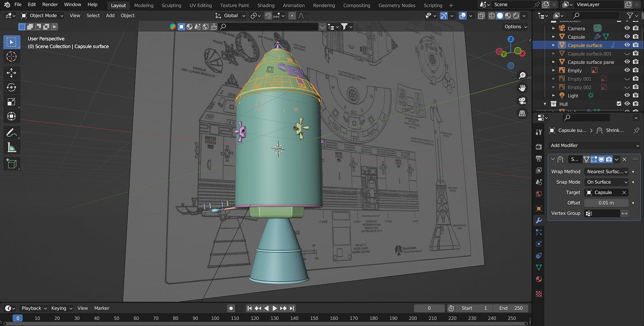Adjust the Offset 0.01 m field
This screenshot has height=326, width=644.
606,203
